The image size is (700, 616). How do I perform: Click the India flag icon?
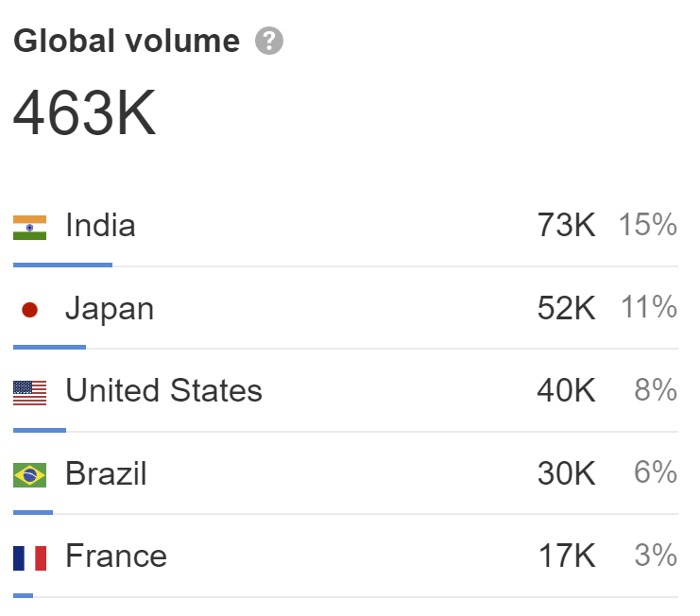pyautogui.click(x=29, y=228)
